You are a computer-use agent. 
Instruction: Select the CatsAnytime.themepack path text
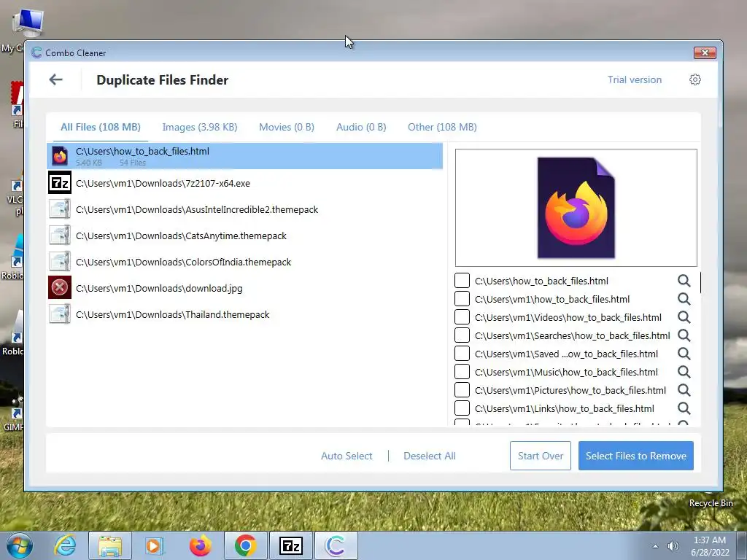[181, 236]
